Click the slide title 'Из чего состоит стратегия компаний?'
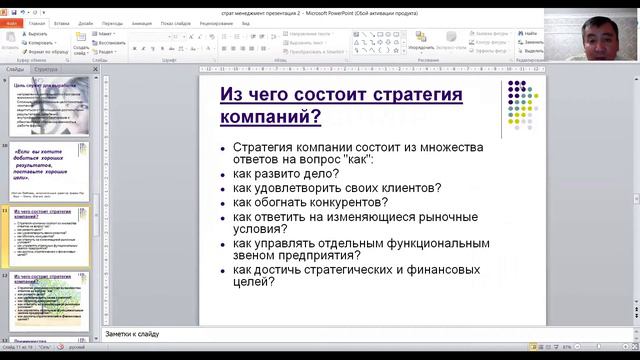 (341, 105)
